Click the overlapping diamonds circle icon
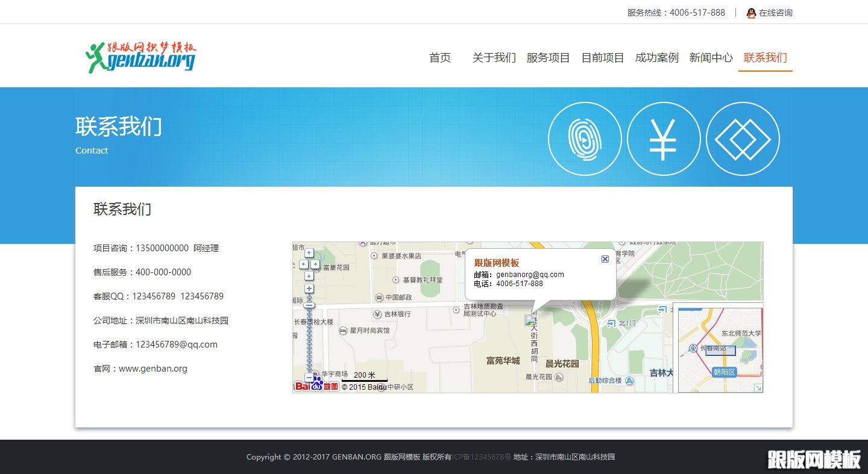The image size is (868, 474). (x=743, y=138)
